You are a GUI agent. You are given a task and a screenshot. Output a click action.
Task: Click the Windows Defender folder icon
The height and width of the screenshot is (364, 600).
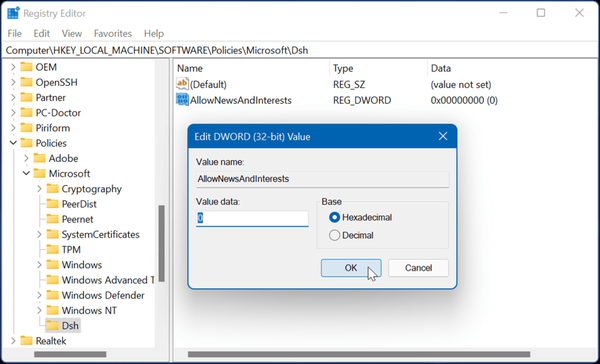point(52,295)
